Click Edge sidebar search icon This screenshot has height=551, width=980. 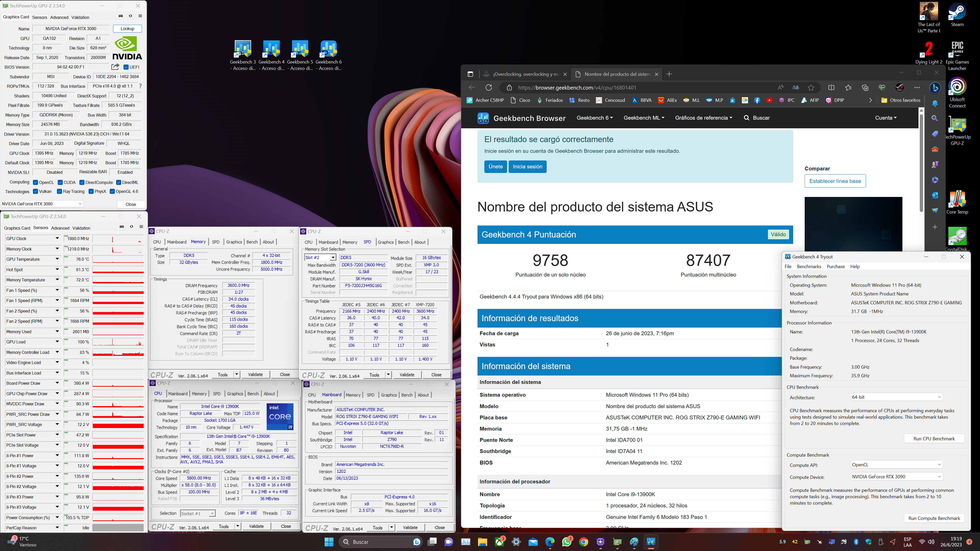(935, 118)
